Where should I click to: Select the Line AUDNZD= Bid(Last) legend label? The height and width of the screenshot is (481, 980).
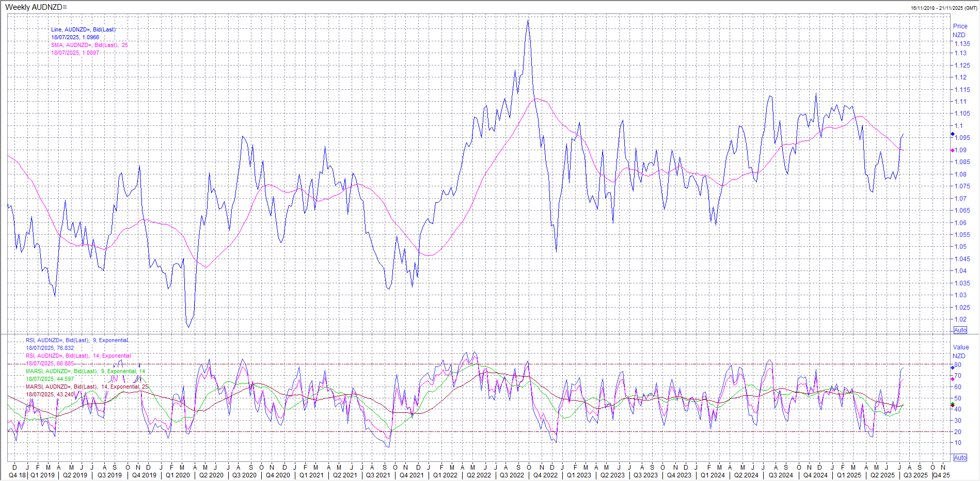[83, 30]
